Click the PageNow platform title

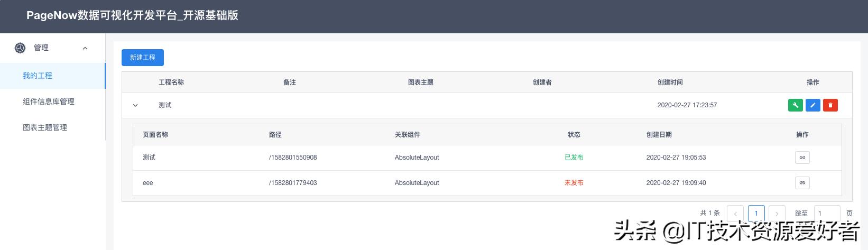[x=132, y=15]
